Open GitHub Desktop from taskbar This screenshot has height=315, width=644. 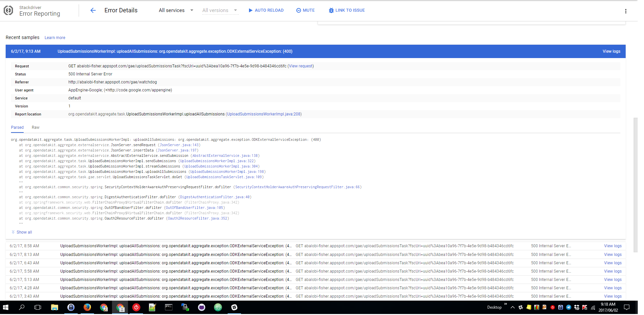[x=202, y=307]
